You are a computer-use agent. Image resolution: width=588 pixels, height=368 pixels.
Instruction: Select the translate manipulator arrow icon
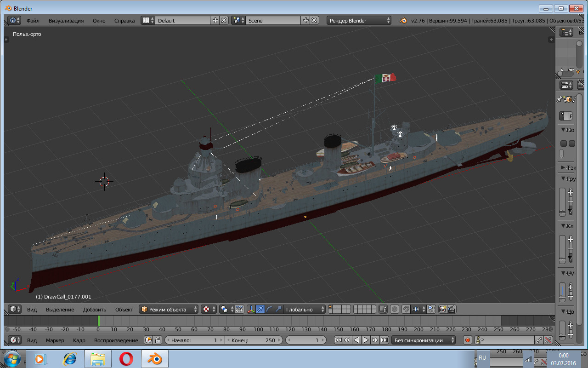(x=260, y=309)
